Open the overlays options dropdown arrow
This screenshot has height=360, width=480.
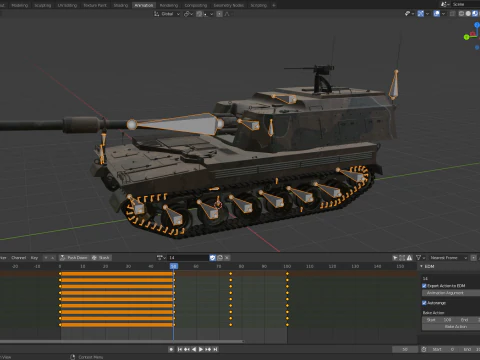443,14
